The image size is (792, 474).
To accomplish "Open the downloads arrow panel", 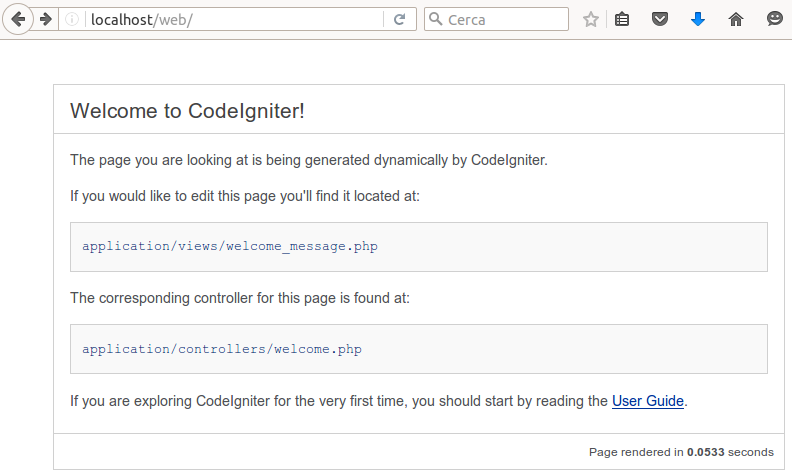I will coord(698,19).
